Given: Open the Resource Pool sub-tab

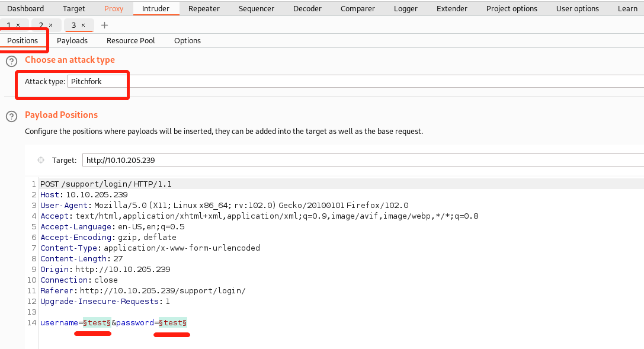Looking at the screenshot, I should 131,40.
